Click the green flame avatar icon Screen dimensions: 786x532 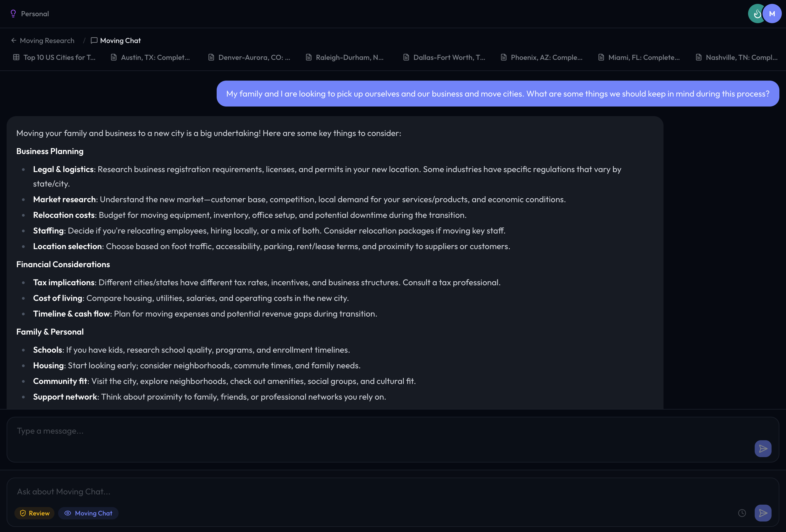756,14
